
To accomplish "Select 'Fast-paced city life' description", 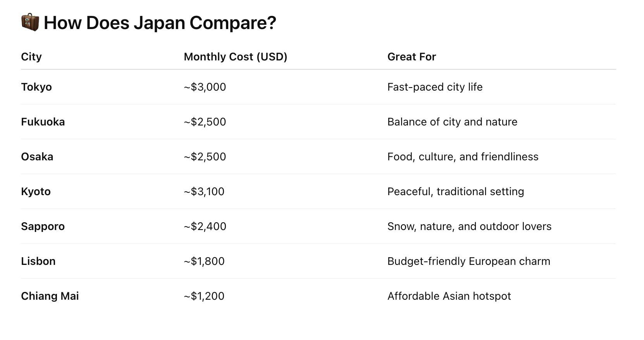I will (435, 87).
